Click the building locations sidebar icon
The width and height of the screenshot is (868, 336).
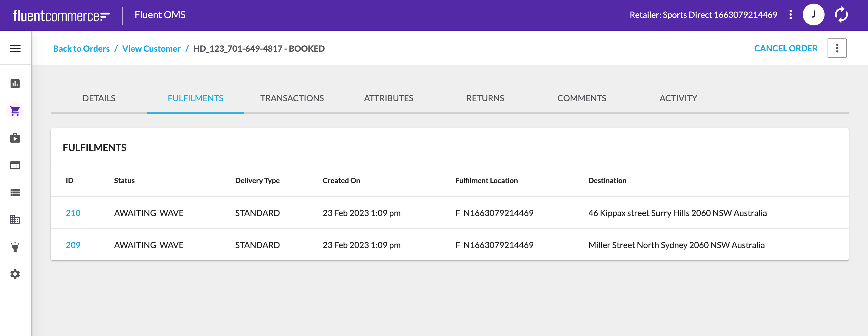(x=15, y=220)
